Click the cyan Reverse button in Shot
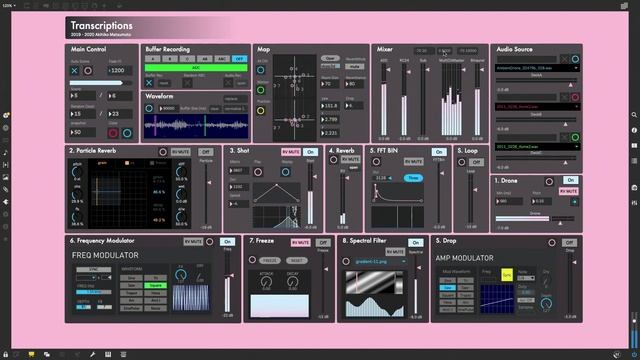Screen dimensions: 640x360 [286, 172]
